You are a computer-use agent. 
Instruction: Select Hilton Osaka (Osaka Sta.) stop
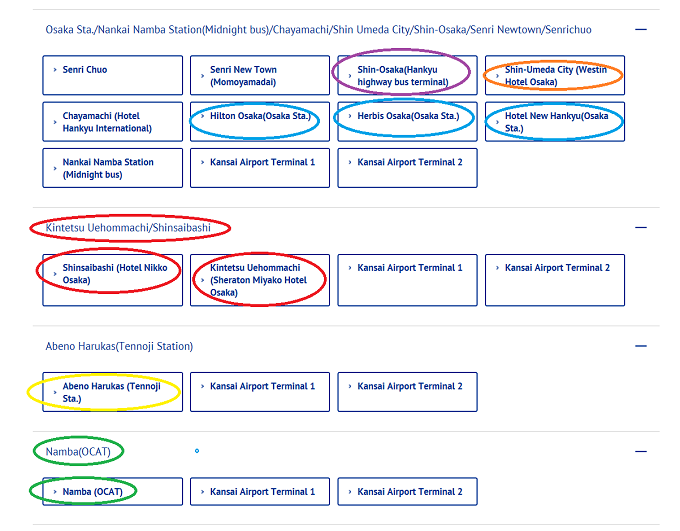pyautogui.click(x=260, y=121)
